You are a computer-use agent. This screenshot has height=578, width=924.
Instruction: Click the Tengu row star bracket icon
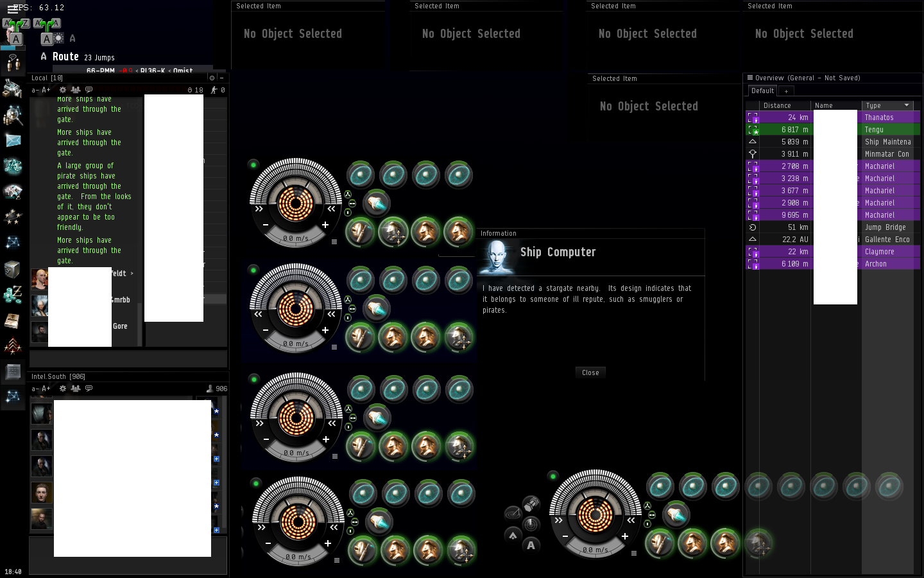pos(753,130)
